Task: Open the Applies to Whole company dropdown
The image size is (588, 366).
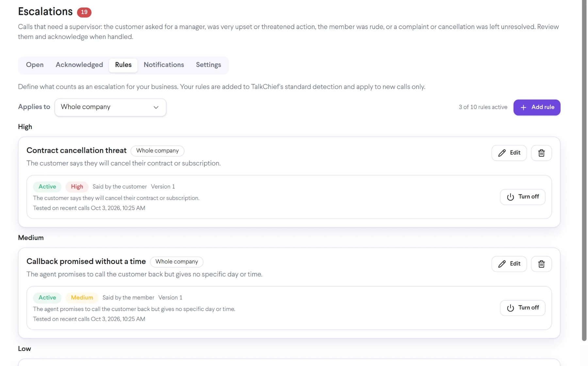Action: point(110,107)
